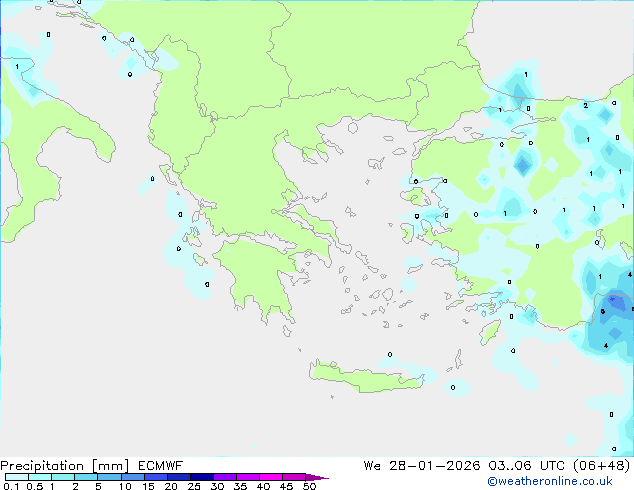Click the 5–10 mm legend color swatch
The image size is (634, 490).
pos(109,477)
